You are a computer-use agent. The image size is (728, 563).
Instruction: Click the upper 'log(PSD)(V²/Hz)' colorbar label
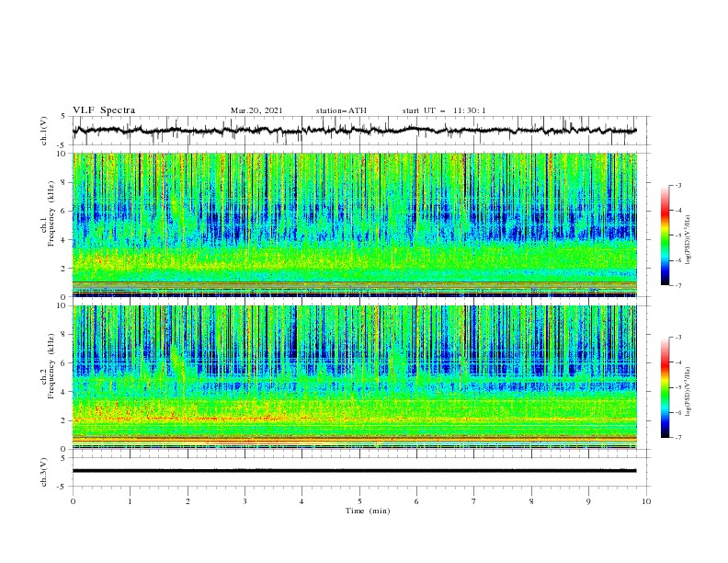tap(688, 240)
